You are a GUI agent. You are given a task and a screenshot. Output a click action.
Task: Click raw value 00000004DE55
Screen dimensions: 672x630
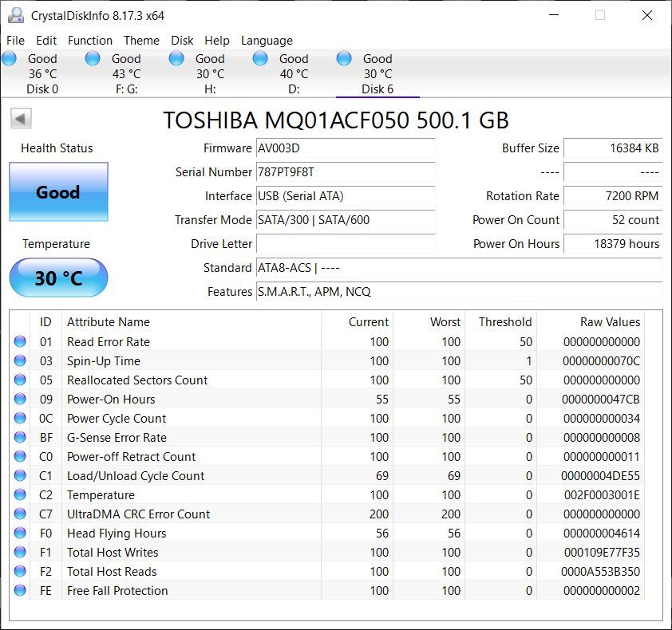tap(600, 476)
